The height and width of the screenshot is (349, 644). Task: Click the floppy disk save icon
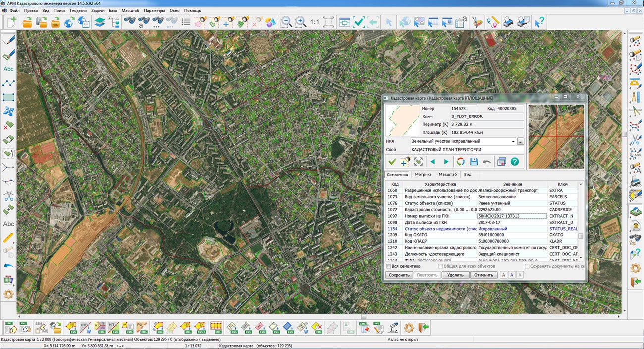474,162
